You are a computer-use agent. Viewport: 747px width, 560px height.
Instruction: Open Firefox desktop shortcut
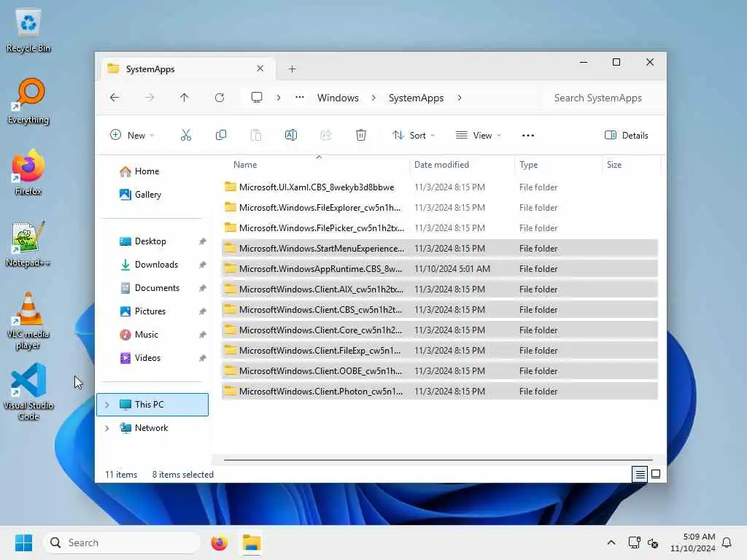[x=28, y=172]
